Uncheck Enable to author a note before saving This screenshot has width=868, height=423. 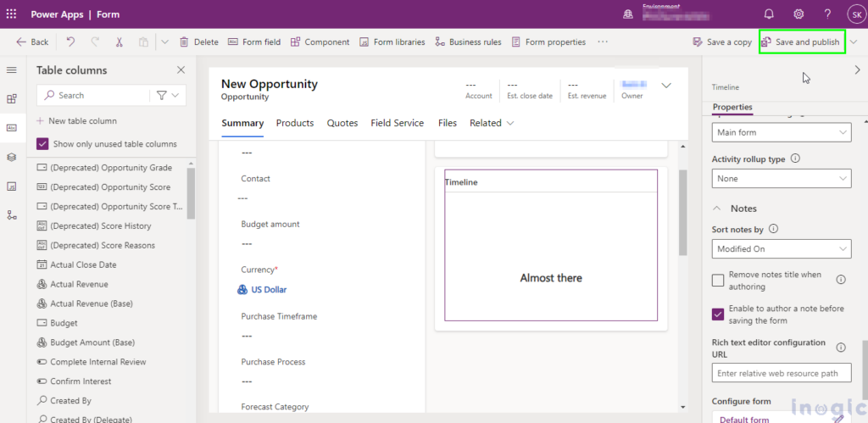[718, 314]
